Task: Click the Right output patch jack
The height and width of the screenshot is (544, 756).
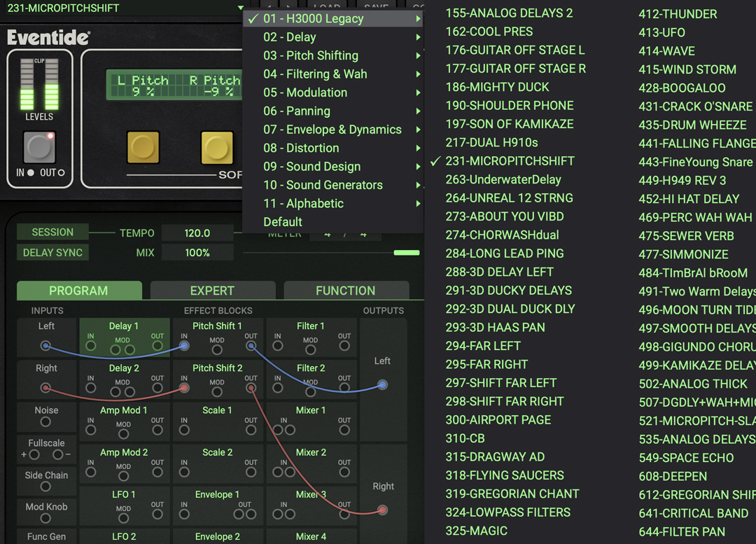Action: click(382, 510)
